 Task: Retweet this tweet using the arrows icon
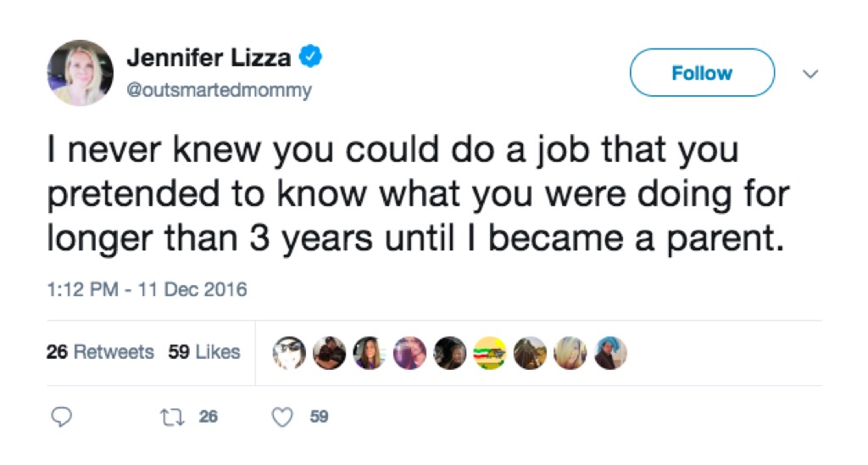(x=170, y=417)
